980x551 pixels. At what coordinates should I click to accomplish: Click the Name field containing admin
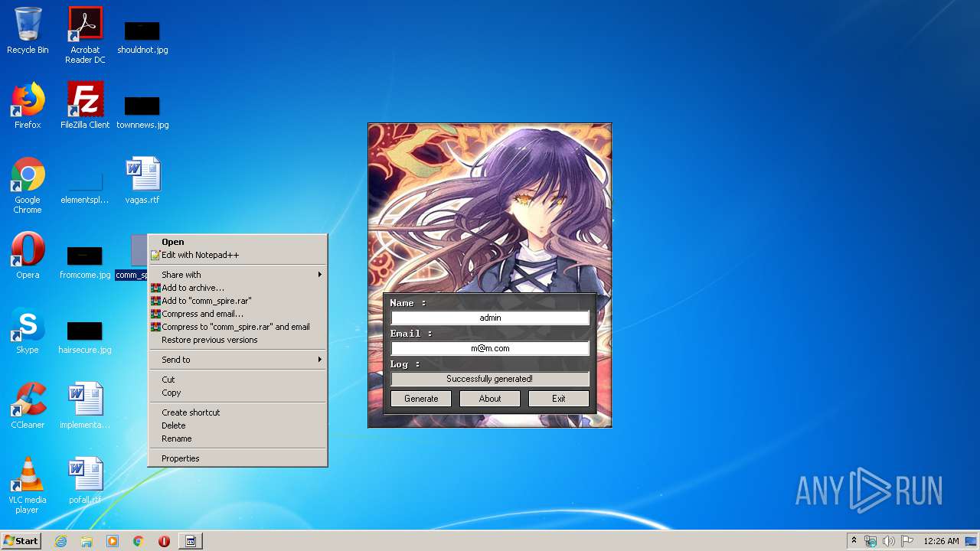click(490, 318)
